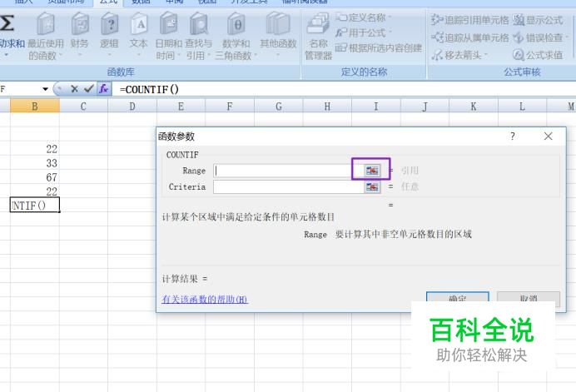Click Define Name (定义名称)

tap(362, 17)
